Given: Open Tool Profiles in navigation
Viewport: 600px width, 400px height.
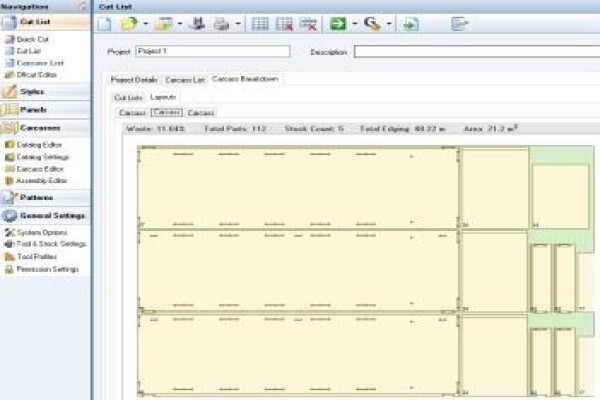Looking at the screenshot, I should tap(36, 256).
